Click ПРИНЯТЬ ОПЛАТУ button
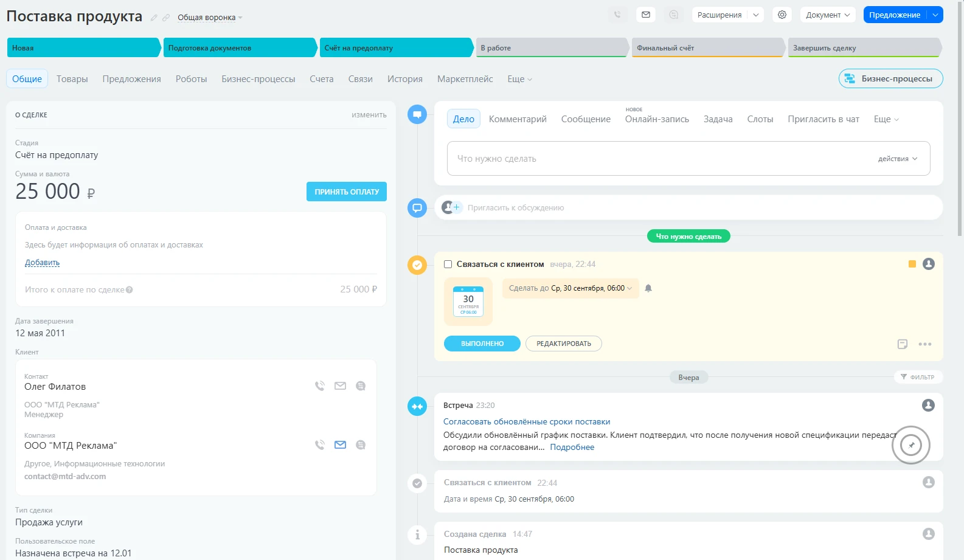 pyautogui.click(x=347, y=192)
